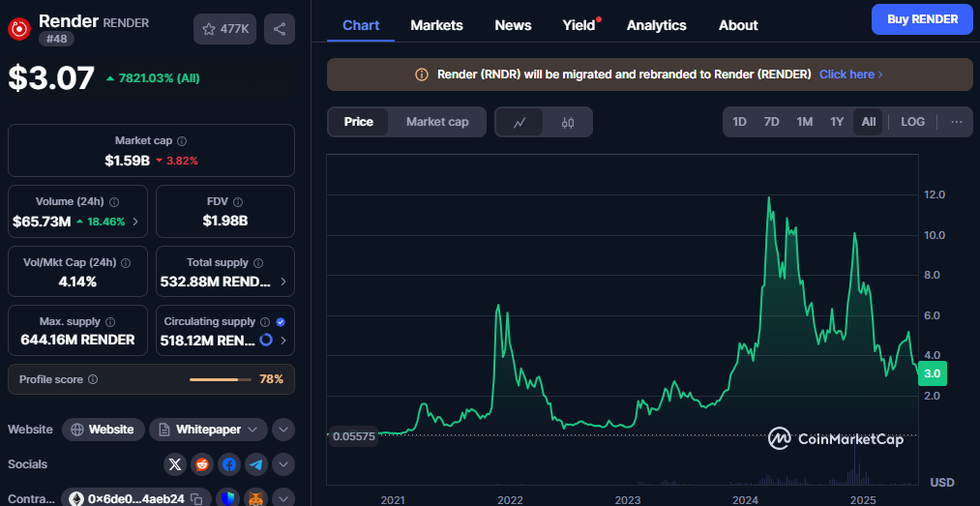Set chart range to All

coord(869,122)
